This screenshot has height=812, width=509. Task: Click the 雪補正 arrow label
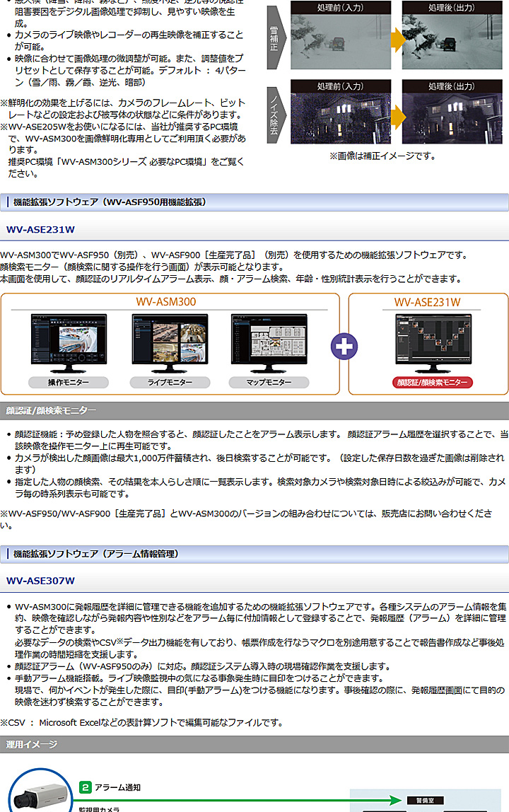(276, 37)
